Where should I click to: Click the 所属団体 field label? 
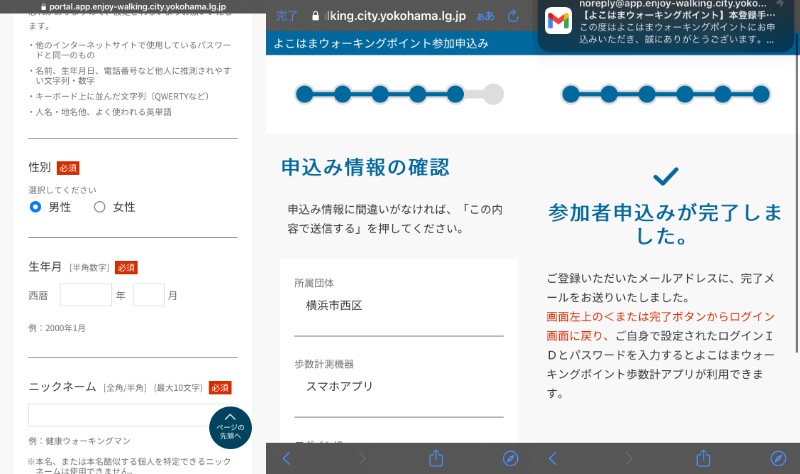click(x=314, y=283)
